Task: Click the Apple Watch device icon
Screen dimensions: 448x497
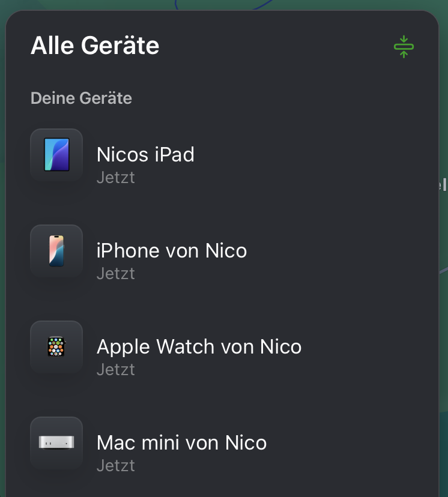Action: [x=56, y=347]
